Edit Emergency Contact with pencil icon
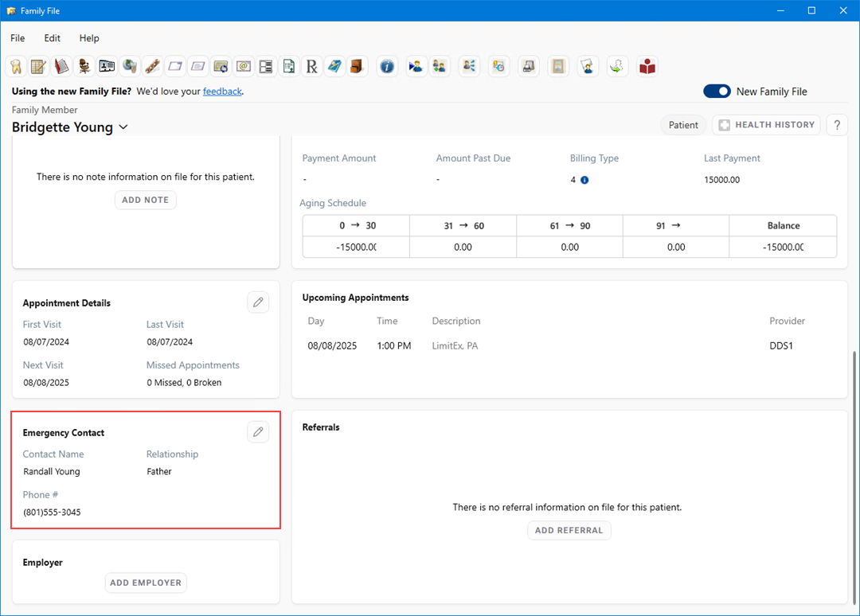The image size is (860, 616). click(258, 432)
